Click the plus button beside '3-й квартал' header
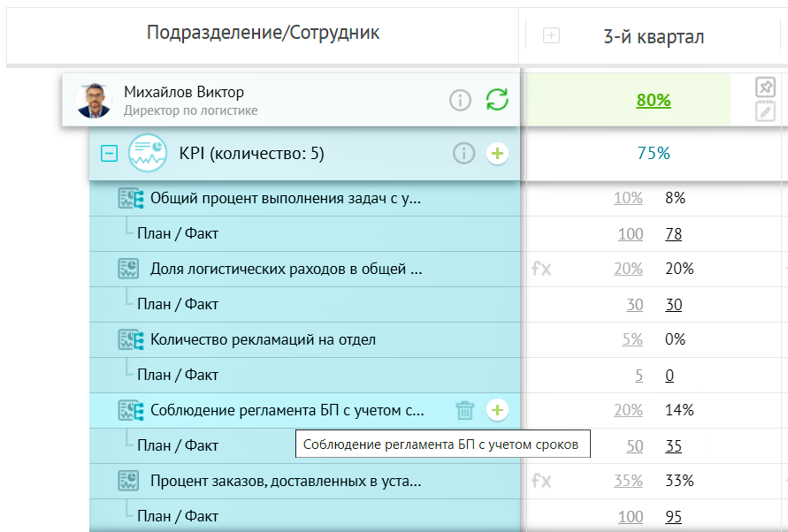 pyautogui.click(x=553, y=36)
